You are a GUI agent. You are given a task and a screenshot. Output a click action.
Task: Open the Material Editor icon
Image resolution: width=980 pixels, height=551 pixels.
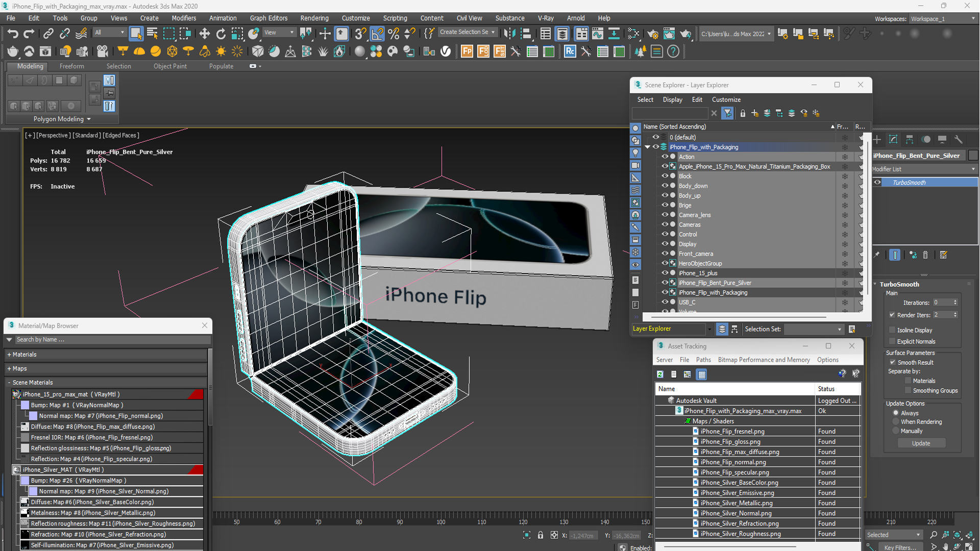pos(633,34)
